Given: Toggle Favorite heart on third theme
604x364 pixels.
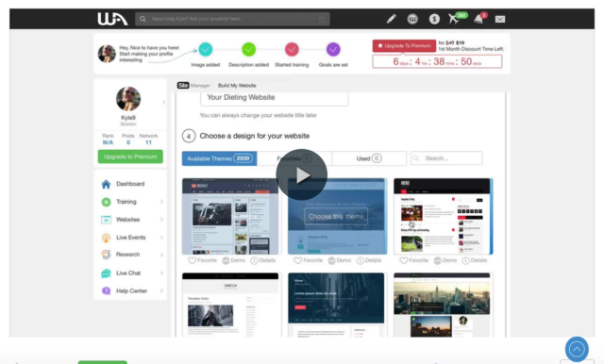Looking at the screenshot, I should click(403, 260).
